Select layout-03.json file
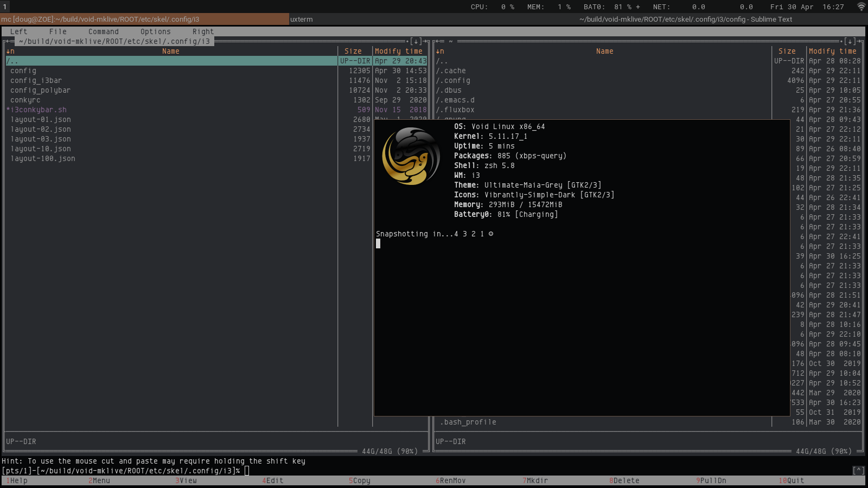Viewport: 868px width, 488px height. pos(40,139)
